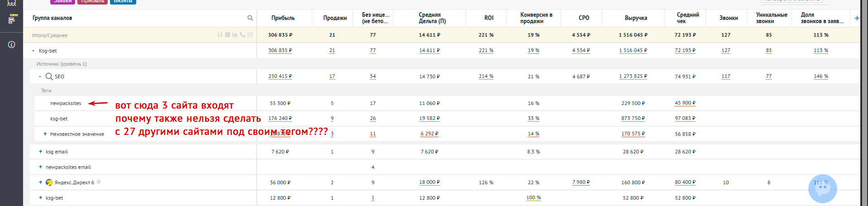The width and height of the screenshot is (868, 206).
Task: Click the phone icon in Итого/Среднее row
Action: (243, 35)
